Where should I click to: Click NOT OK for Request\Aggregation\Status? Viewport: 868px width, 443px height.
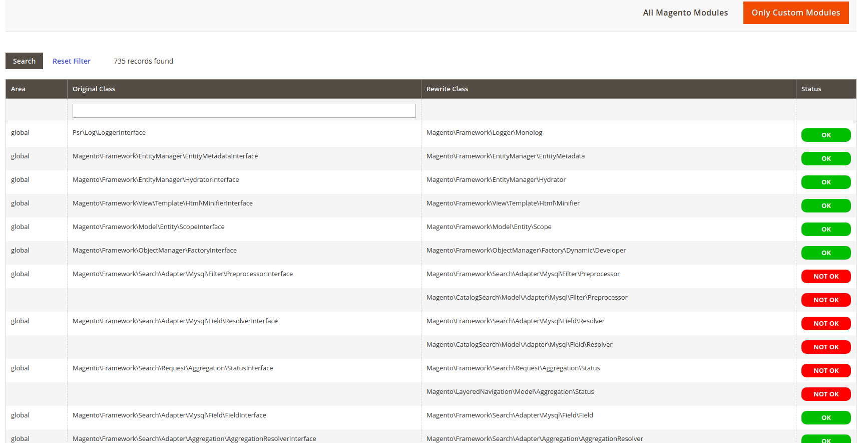click(x=826, y=371)
